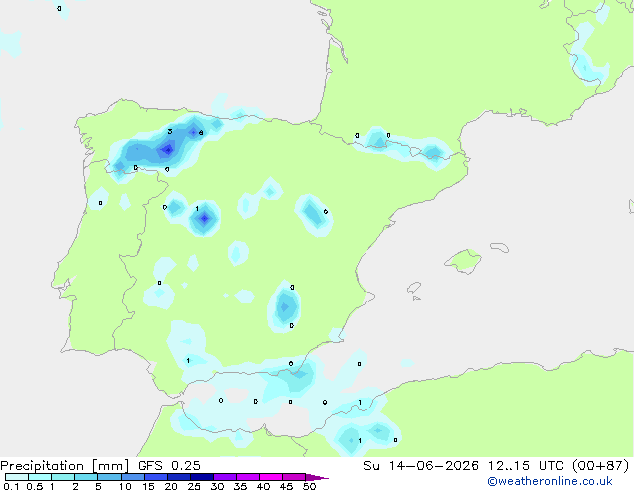Click the dark blue rain core in northwest Spain

pyautogui.click(x=168, y=150)
